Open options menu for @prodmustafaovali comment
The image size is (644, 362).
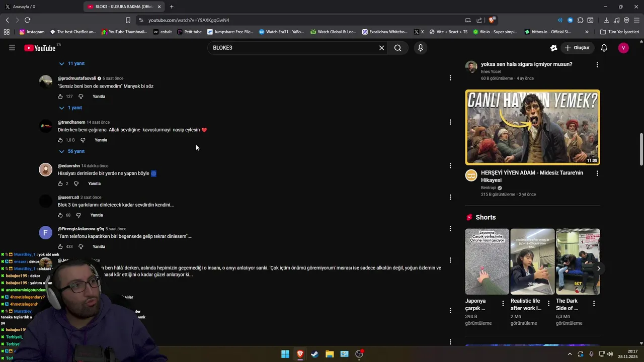coord(450,78)
